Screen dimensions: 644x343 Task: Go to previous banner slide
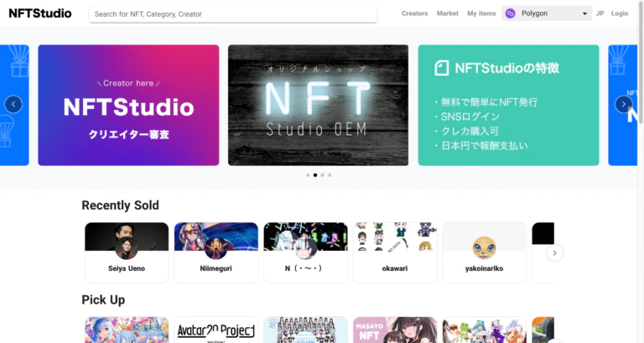pyautogui.click(x=13, y=104)
